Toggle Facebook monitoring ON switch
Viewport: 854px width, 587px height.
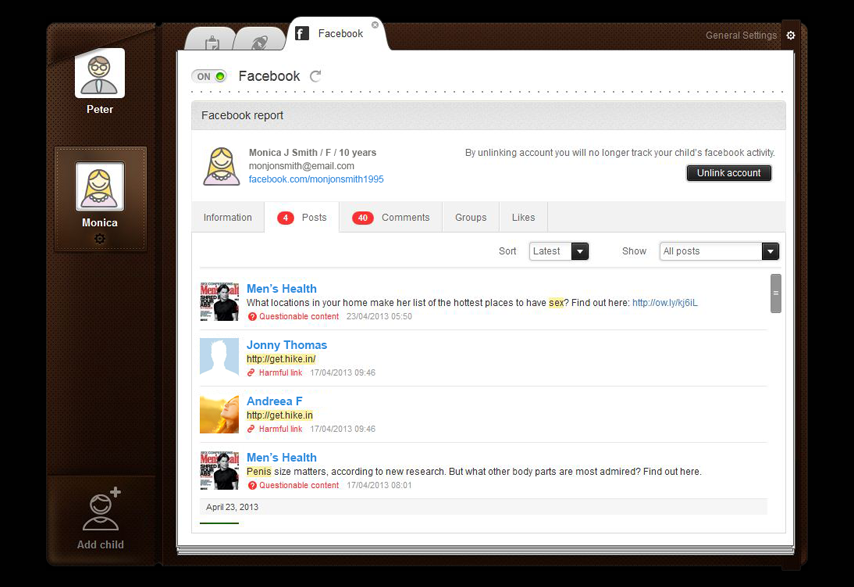click(209, 77)
